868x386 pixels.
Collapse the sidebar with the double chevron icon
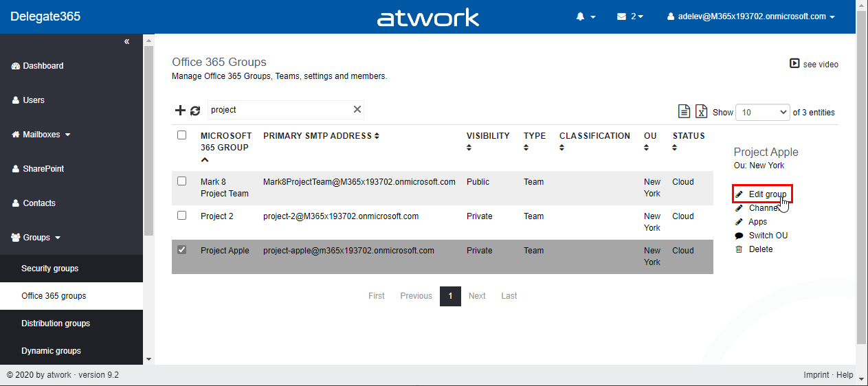tap(126, 42)
